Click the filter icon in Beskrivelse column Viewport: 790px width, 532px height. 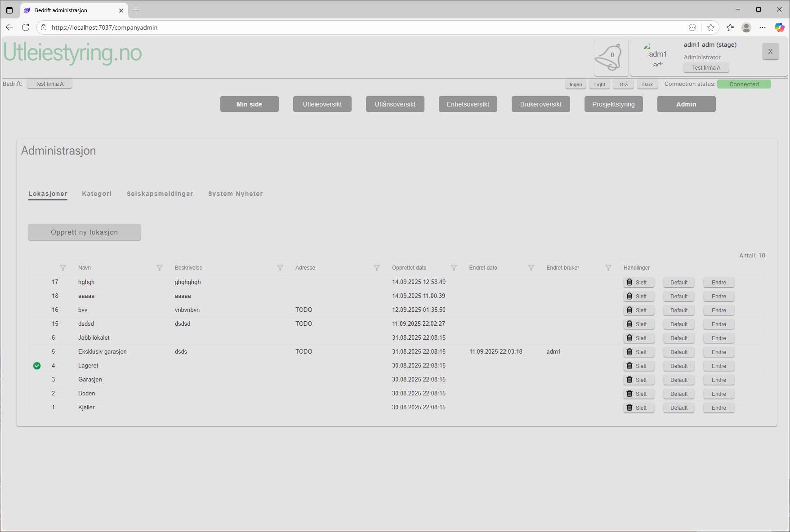pos(280,268)
